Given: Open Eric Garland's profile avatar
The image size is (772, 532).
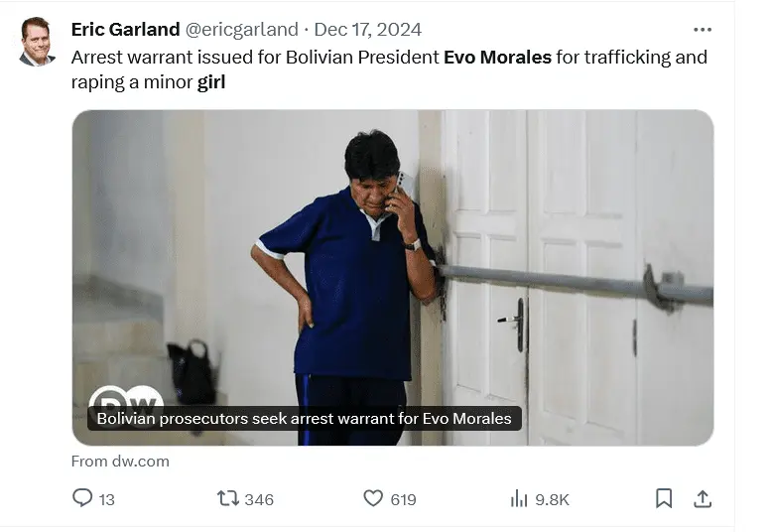Looking at the screenshot, I should [x=37, y=41].
